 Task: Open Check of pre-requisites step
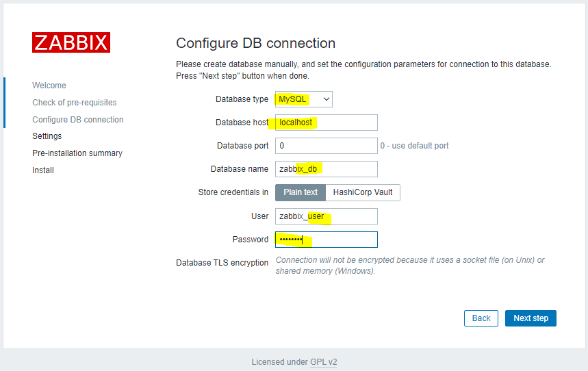click(x=75, y=103)
